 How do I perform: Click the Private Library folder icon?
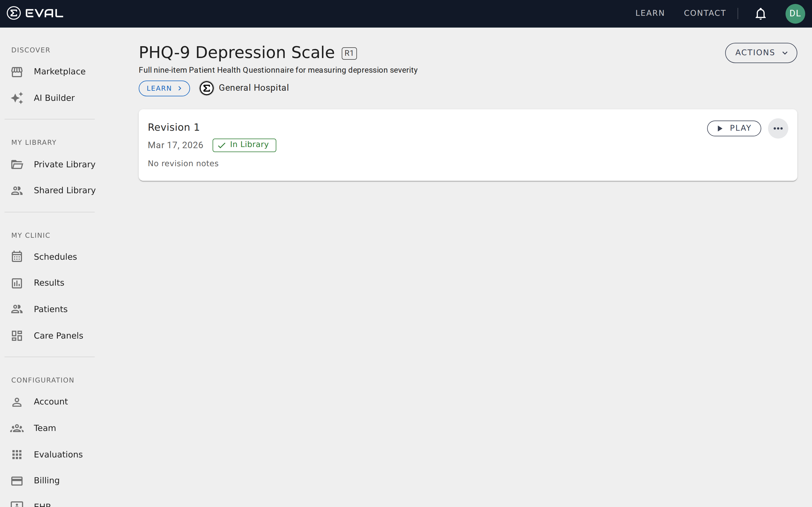(17, 165)
